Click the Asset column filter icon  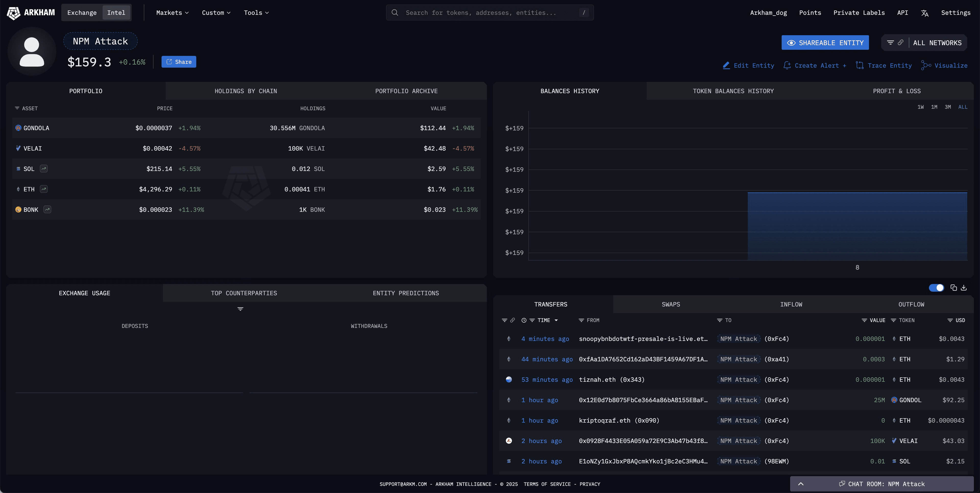pyautogui.click(x=17, y=108)
